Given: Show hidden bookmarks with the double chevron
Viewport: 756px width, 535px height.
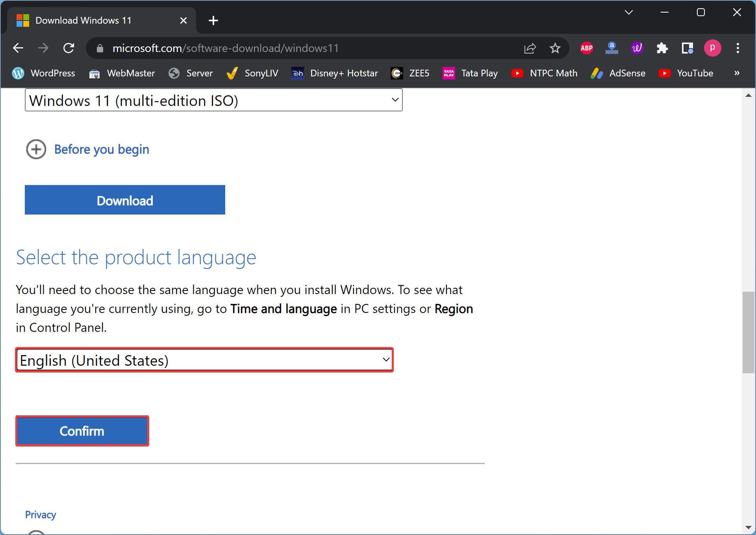Looking at the screenshot, I should coord(737,73).
